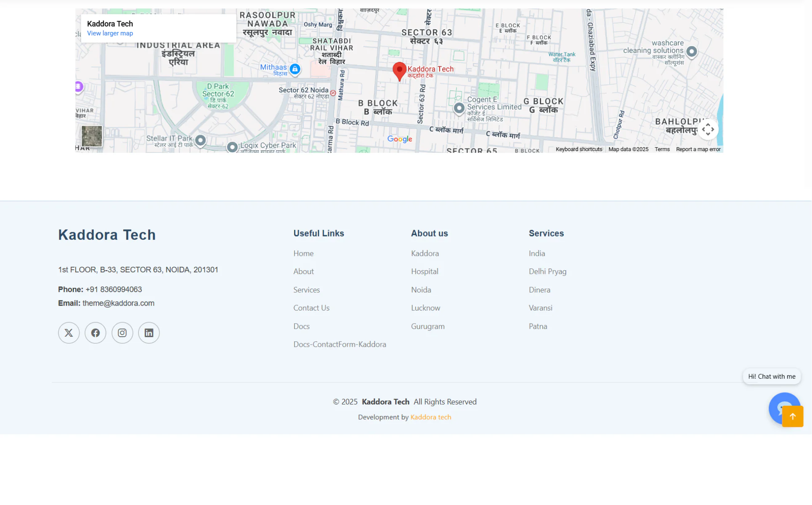Screen dimensions: 812x505
Task: Switch to satellite view thumbnail
Action: pyautogui.click(x=92, y=136)
